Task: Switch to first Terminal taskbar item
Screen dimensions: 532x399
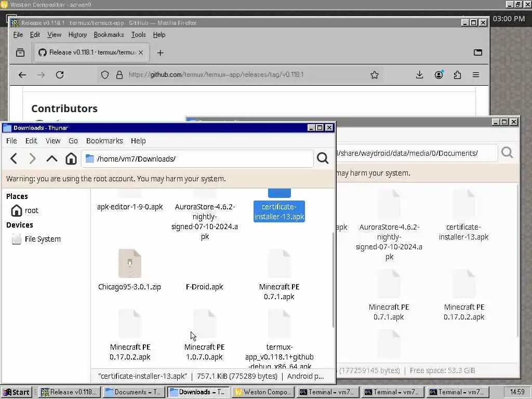Action: [327, 392]
